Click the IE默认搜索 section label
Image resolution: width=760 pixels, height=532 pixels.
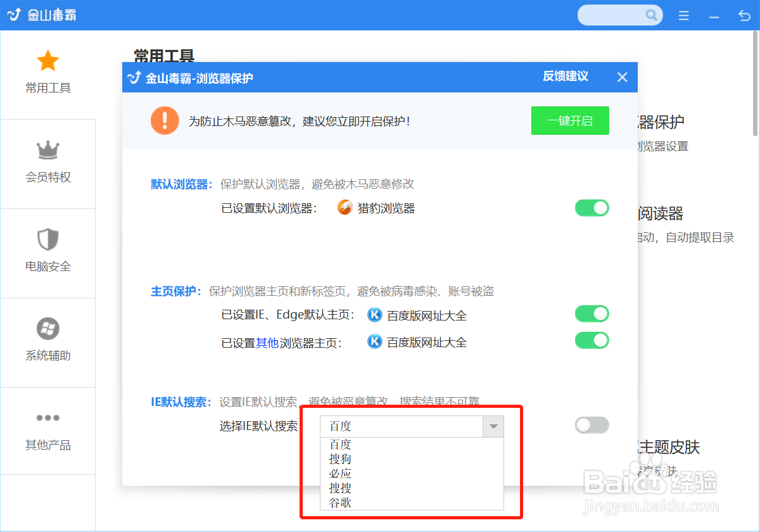click(181, 402)
